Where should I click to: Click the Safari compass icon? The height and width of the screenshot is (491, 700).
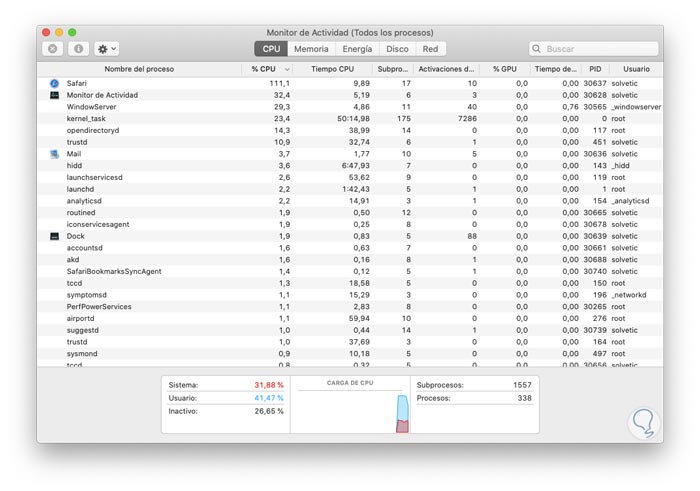click(x=54, y=83)
